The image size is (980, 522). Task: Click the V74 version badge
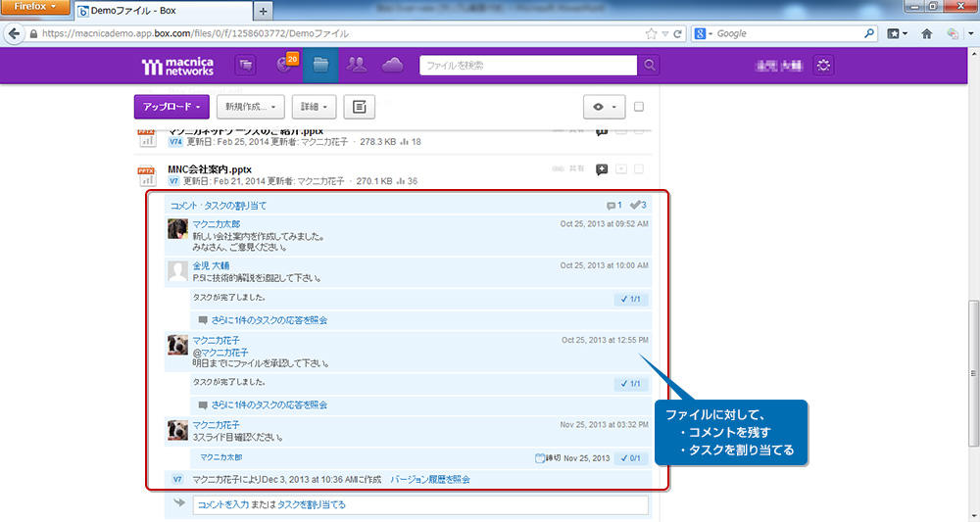(175, 142)
